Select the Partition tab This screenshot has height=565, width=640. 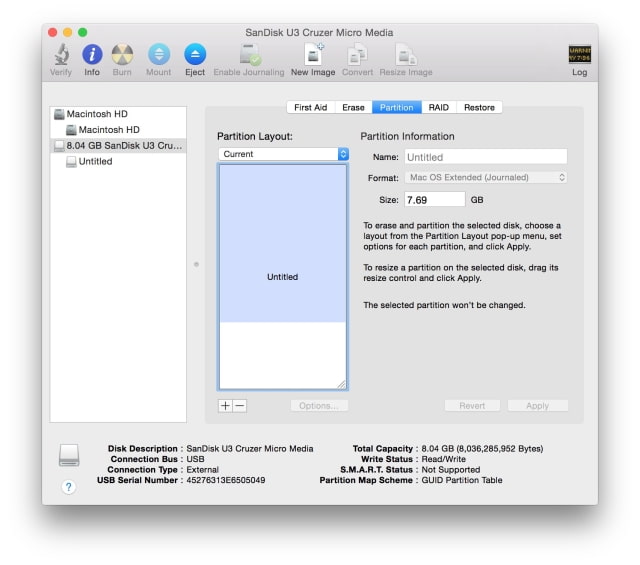point(397,107)
